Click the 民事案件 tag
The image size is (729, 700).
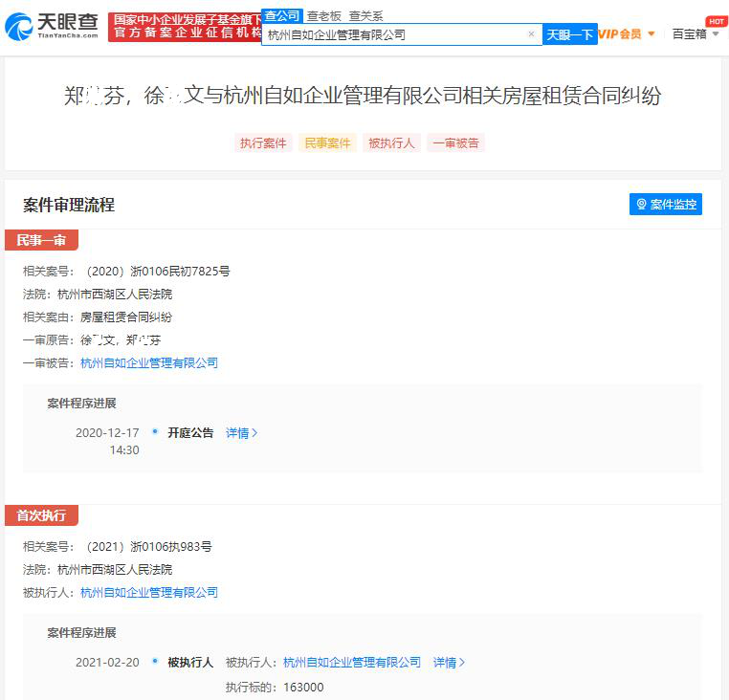pyautogui.click(x=327, y=143)
